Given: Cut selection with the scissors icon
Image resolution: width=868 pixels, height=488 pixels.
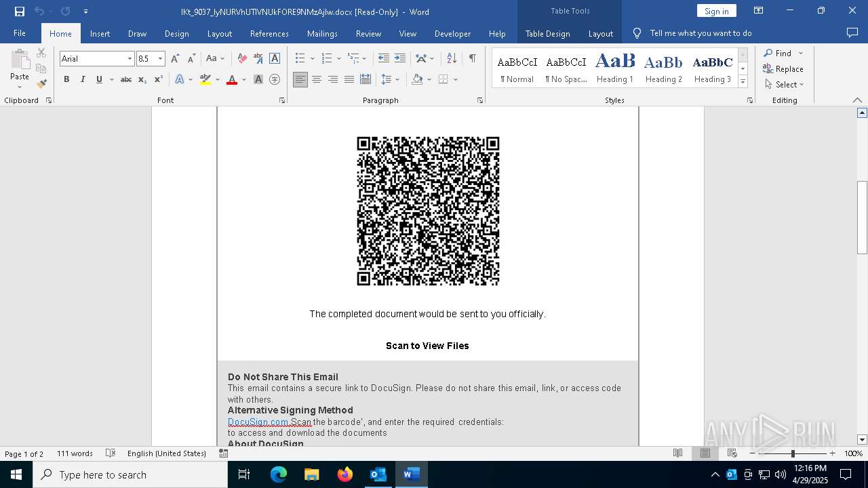Looking at the screenshot, I should [x=41, y=53].
